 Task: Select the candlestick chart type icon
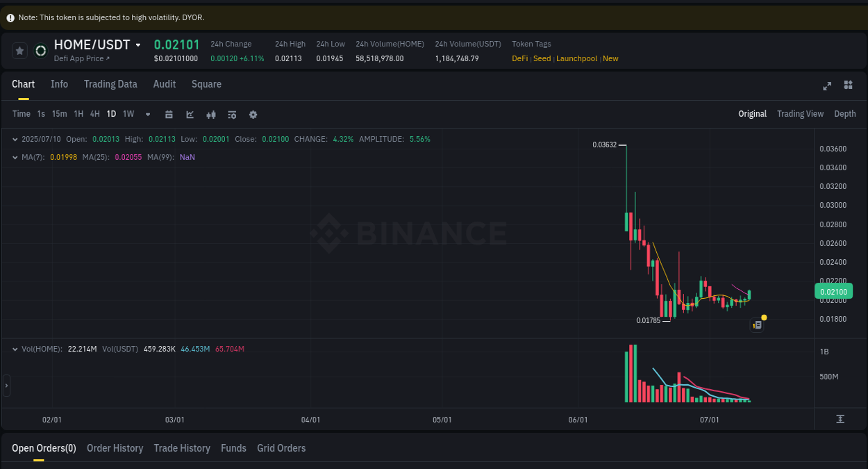click(211, 114)
